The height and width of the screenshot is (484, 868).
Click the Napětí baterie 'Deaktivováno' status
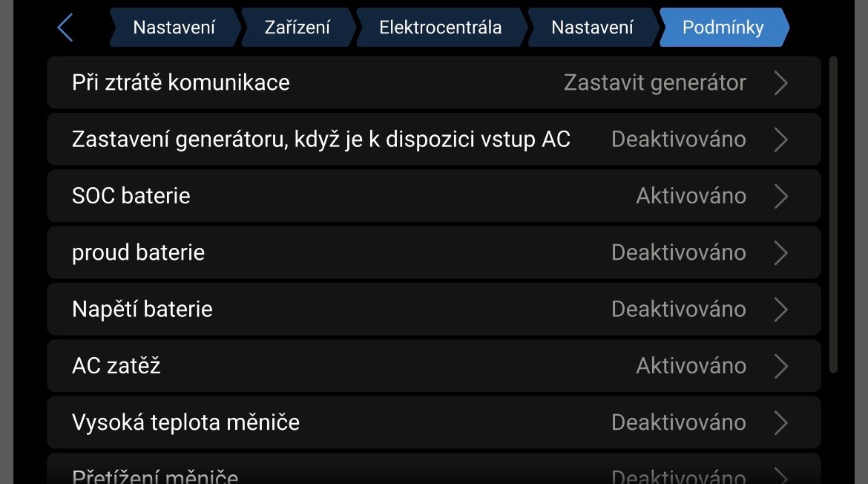pos(678,310)
